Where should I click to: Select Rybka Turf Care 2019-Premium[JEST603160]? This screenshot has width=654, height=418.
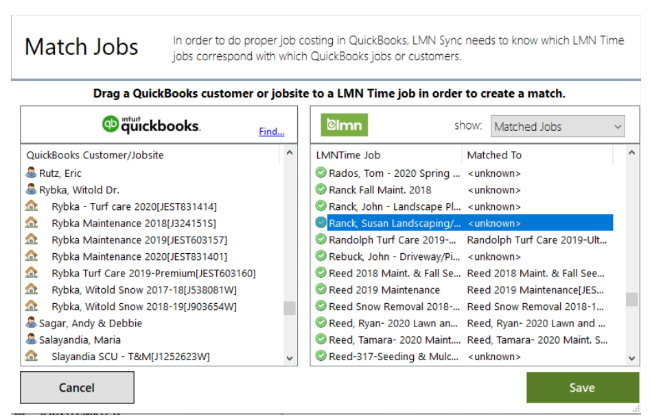153,273
